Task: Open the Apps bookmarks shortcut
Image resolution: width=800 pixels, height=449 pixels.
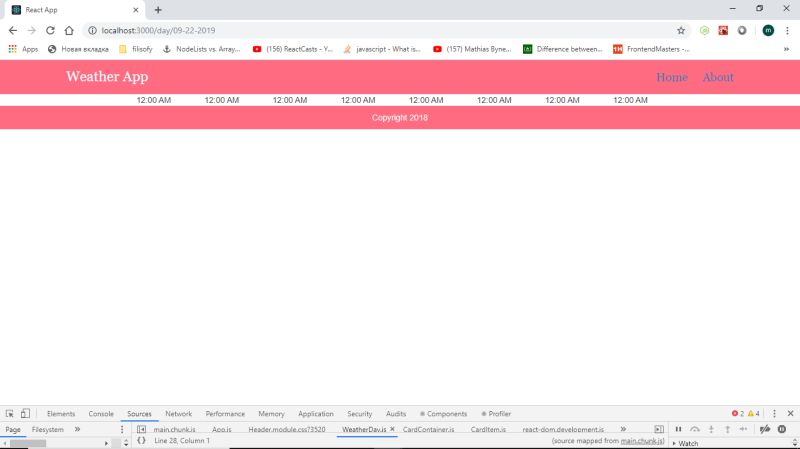Action: coord(23,49)
